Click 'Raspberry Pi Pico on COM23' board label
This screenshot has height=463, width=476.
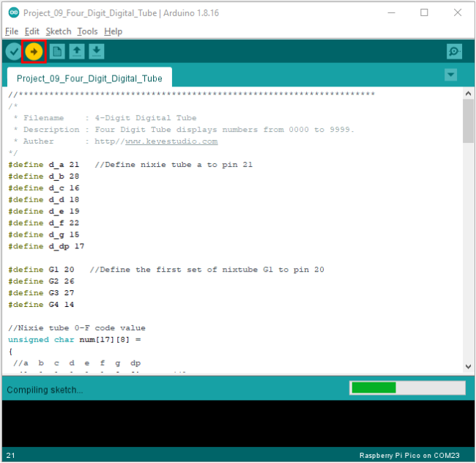click(409, 455)
